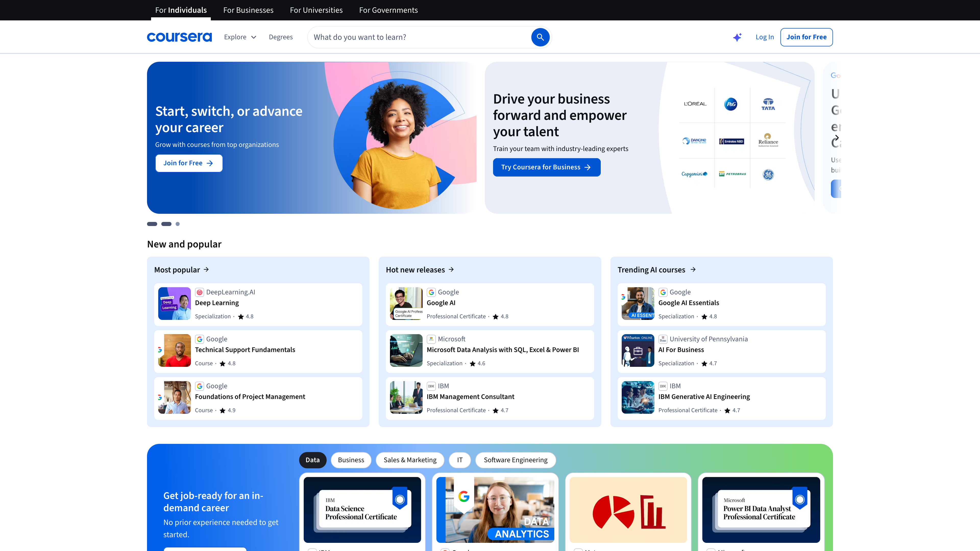Click Try Coursera for Business button

pyautogui.click(x=547, y=167)
